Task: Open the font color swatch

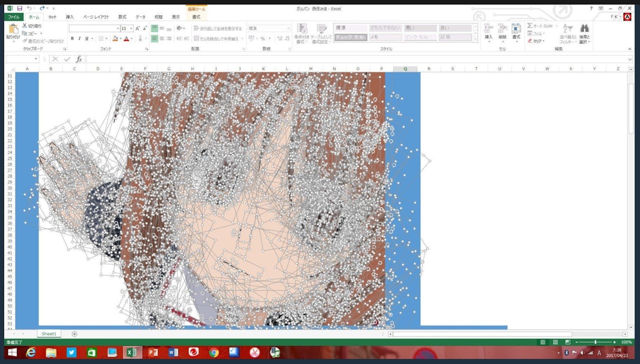Action: 126,38
